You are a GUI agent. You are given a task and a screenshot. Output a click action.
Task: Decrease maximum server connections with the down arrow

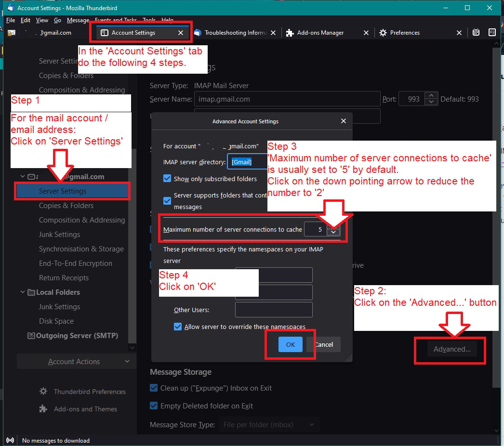tap(333, 233)
